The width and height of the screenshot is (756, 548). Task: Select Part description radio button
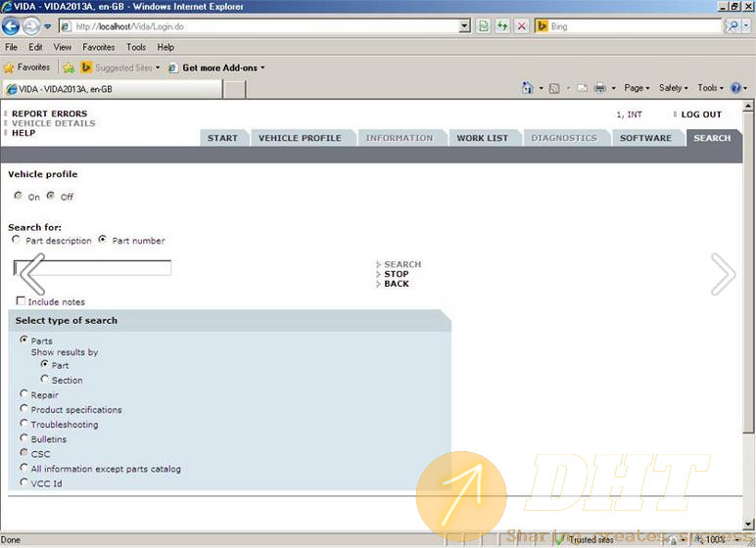pyautogui.click(x=16, y=240)
